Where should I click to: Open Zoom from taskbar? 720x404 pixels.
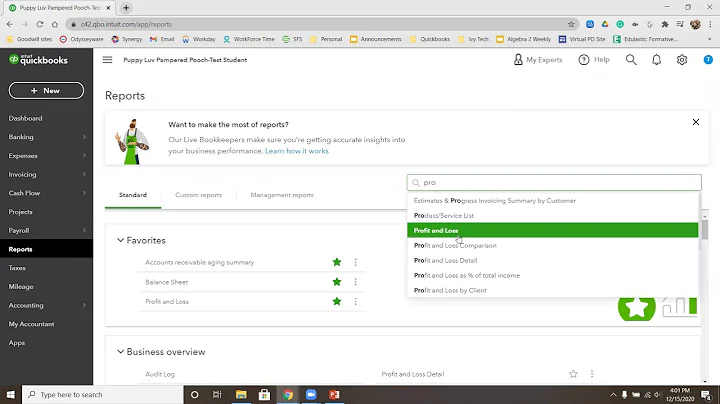(x=311, y=394)
